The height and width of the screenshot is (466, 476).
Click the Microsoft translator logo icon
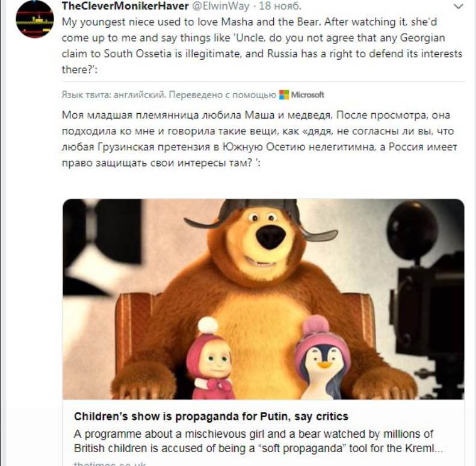pyautogui.click(x=284, y=95)
